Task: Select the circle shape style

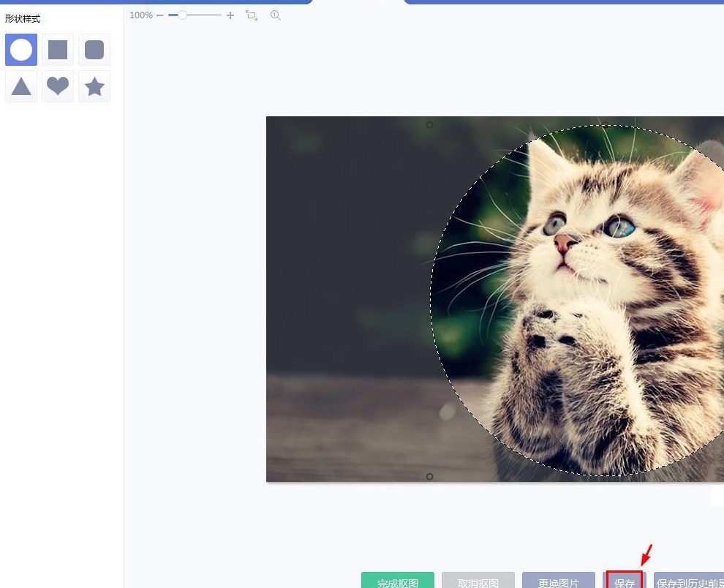Action: 21,50
